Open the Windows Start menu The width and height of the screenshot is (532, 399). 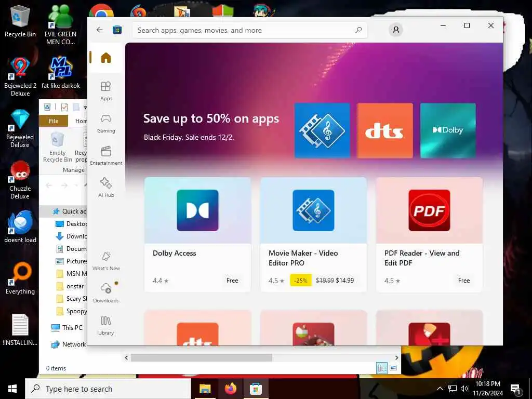(x=12, y=389)
